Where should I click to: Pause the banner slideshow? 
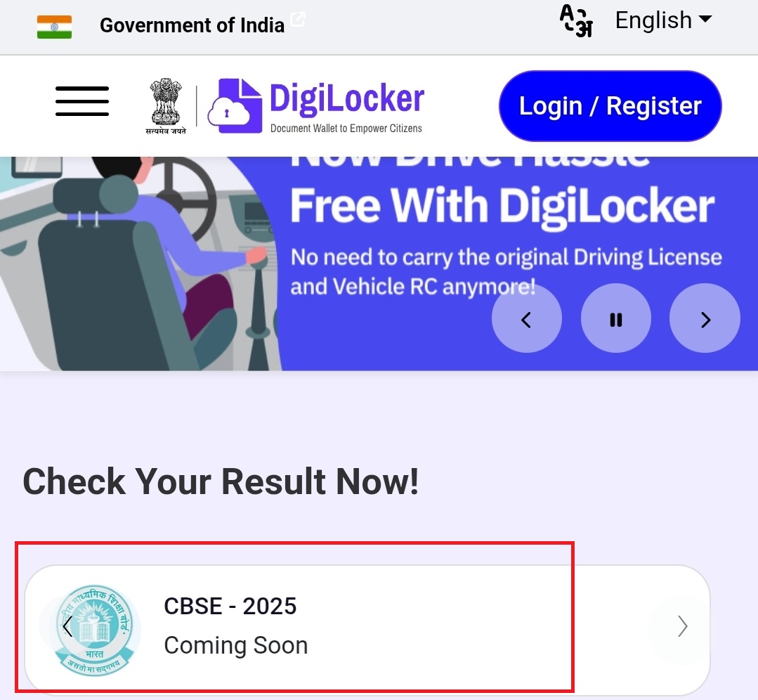point(616,319)
